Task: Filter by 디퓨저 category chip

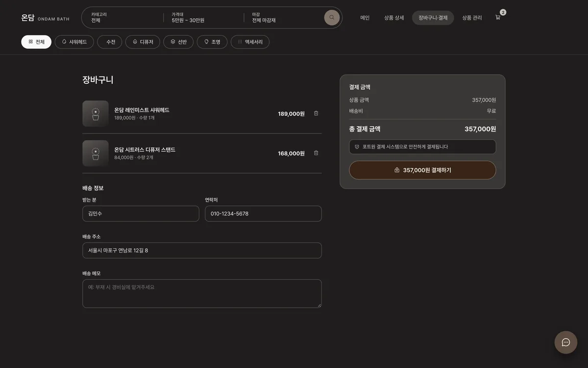Action: click(143, 42)
